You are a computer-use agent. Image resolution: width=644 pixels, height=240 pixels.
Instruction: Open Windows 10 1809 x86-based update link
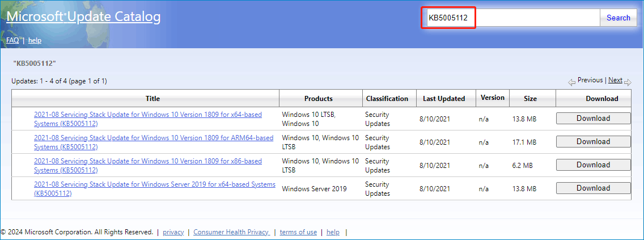[x=148, y=165]
